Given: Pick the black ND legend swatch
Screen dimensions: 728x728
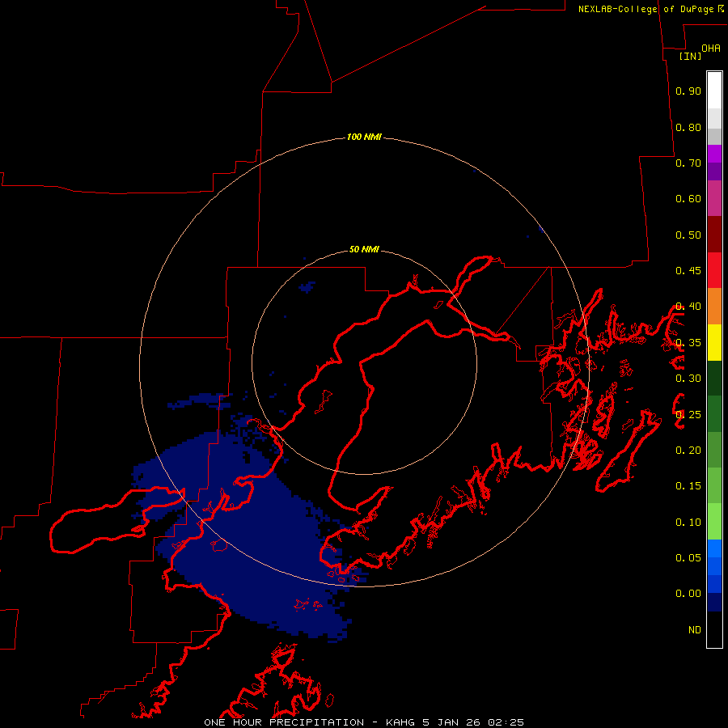Looking at the screenshot, I should point(714,629).
